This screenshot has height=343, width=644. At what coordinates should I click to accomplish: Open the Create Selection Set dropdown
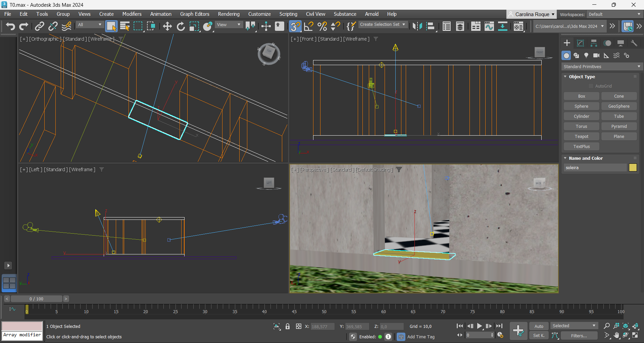click(x=383, y=24)
